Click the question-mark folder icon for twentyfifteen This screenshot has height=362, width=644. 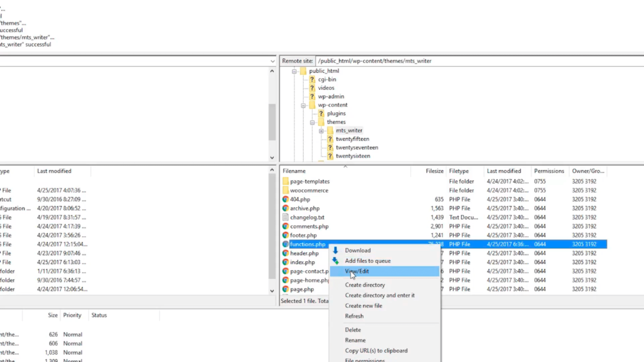(330, 139)
